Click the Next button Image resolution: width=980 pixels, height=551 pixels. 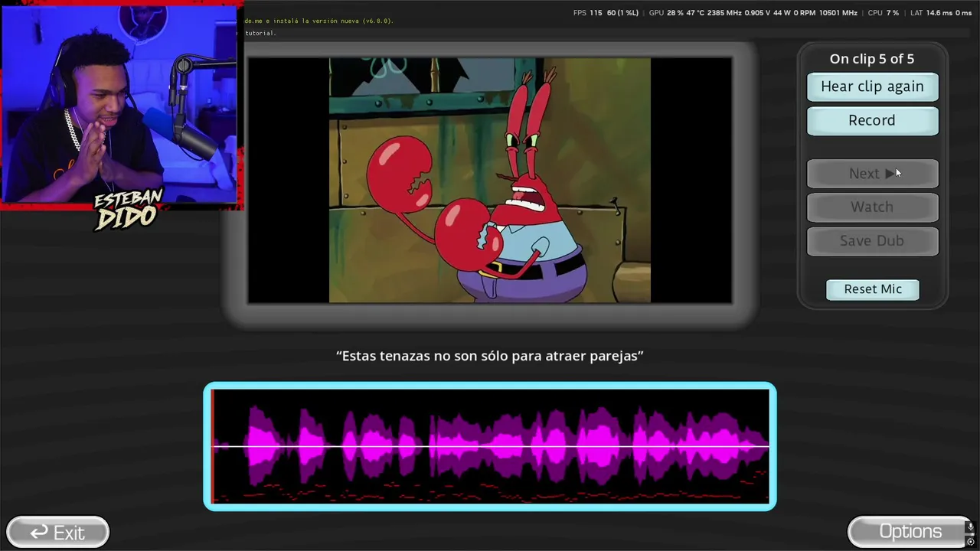[x=872, y=174]
